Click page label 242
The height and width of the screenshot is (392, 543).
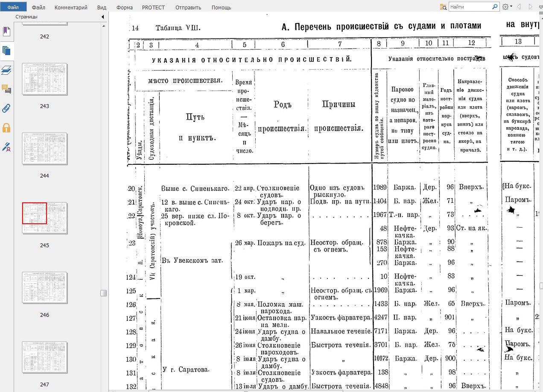tap(44, 37)
